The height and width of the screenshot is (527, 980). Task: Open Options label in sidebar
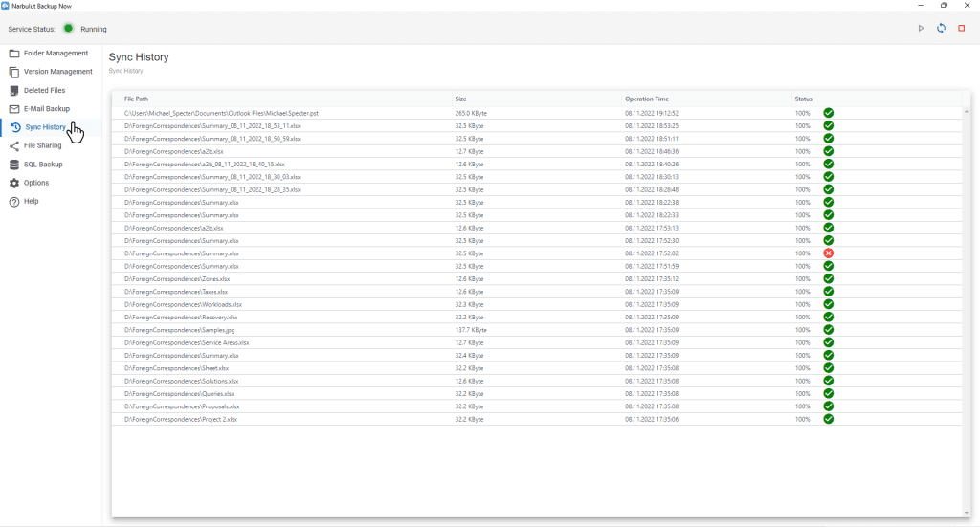36,183
